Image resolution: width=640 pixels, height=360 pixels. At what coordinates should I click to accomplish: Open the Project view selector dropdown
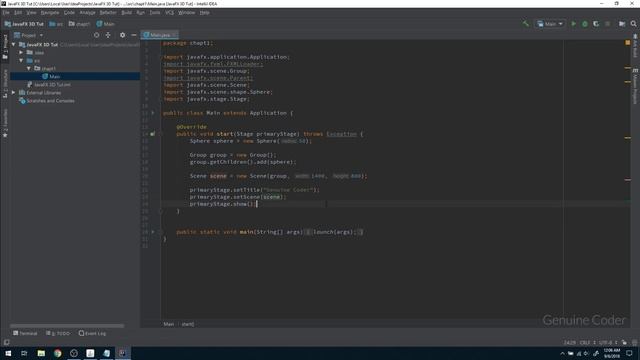click(x=28, y=36)
